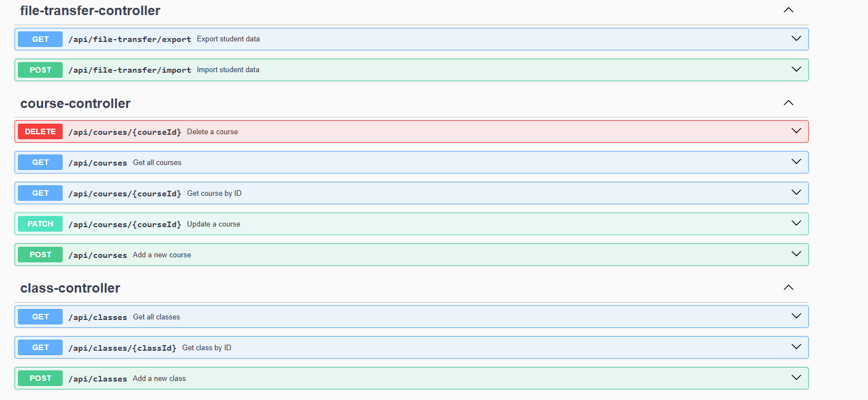Viewport: 868px width, 400px height.
Task: Click the "Add a new course" description
Action: point(162,255)
